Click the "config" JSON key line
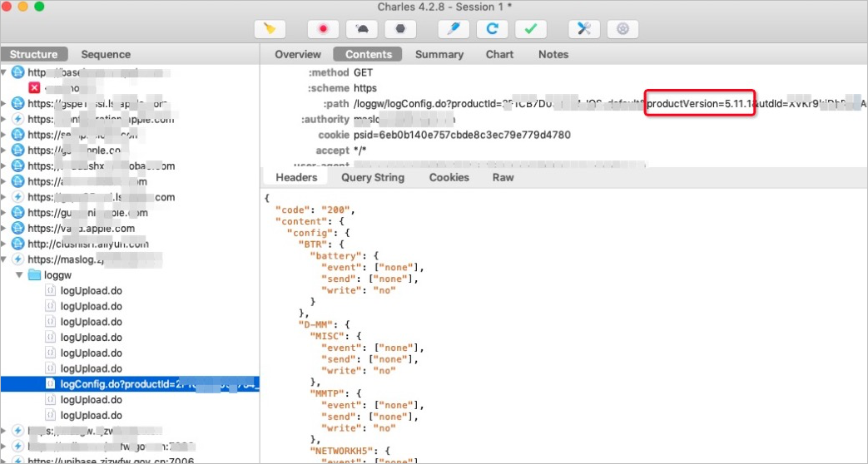 (x=318, y=233)
